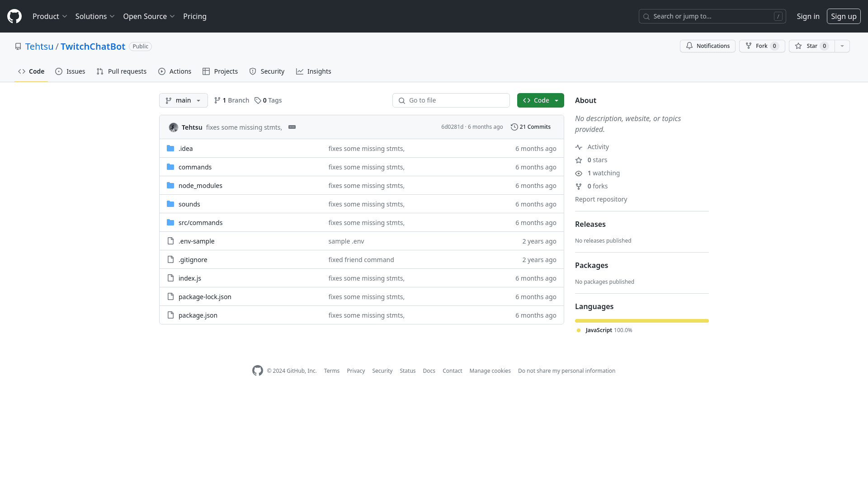Open the node_modules folder icon

[x=170, y=186]
